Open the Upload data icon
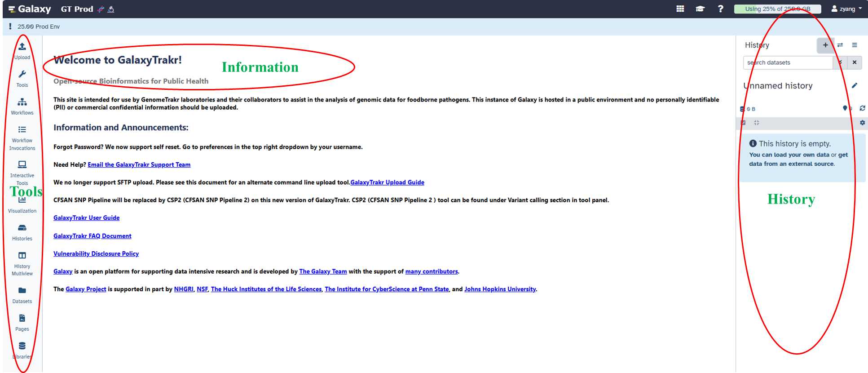The width and height of the screenshot is (868, 373). [x=22, y=47]
